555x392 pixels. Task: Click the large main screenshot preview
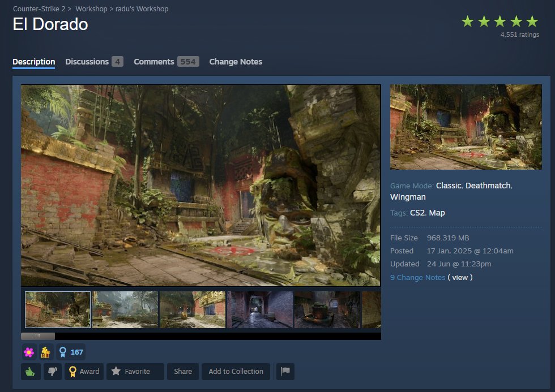tap(200, 186)
